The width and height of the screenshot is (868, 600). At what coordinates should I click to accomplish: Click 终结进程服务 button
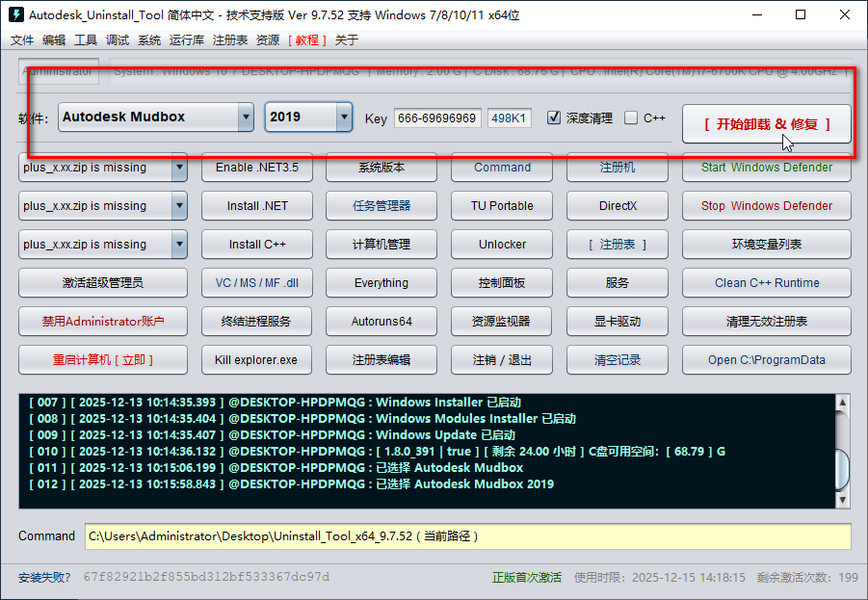[x=257, y=321]
